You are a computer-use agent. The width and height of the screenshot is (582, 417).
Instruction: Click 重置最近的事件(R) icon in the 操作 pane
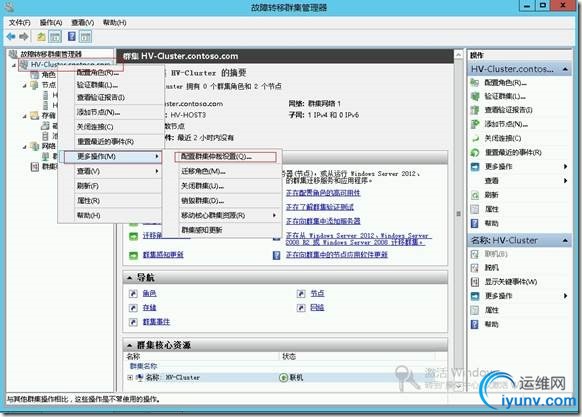coord(475,152)
